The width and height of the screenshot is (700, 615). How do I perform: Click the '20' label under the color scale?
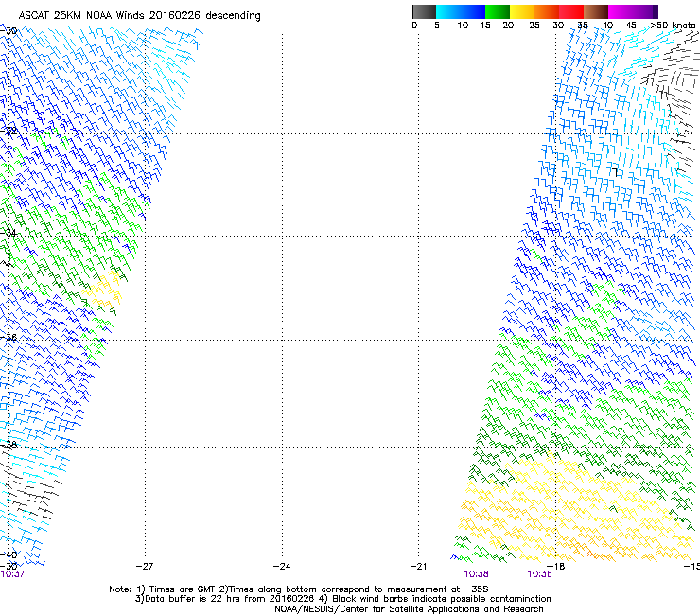(x=508, y=26)
